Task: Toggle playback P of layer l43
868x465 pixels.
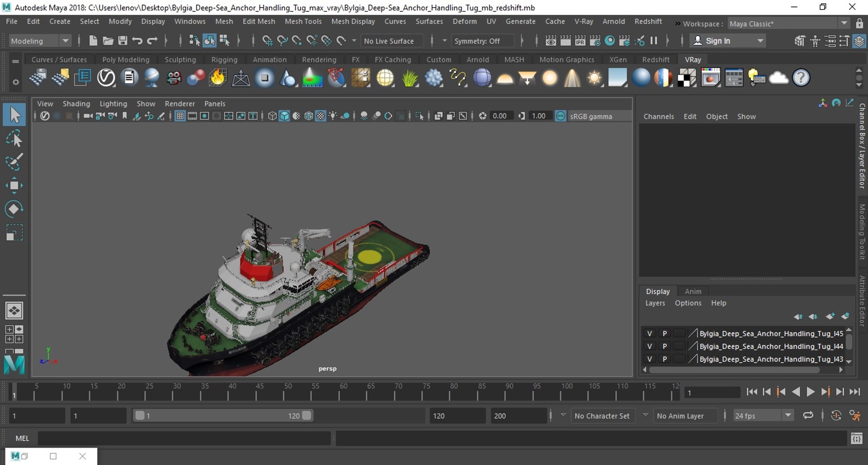Action: [665, 359]
